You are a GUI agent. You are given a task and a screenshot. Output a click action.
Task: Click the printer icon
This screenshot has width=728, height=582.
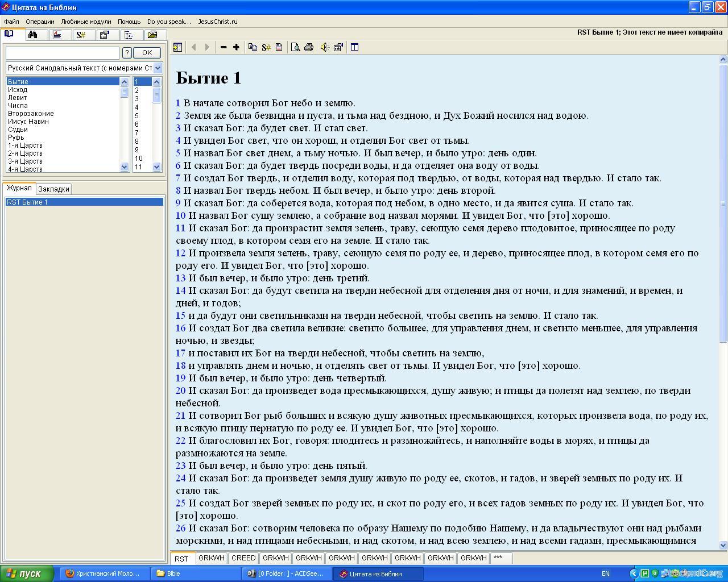pyautogui.click(x=308, y=47)
